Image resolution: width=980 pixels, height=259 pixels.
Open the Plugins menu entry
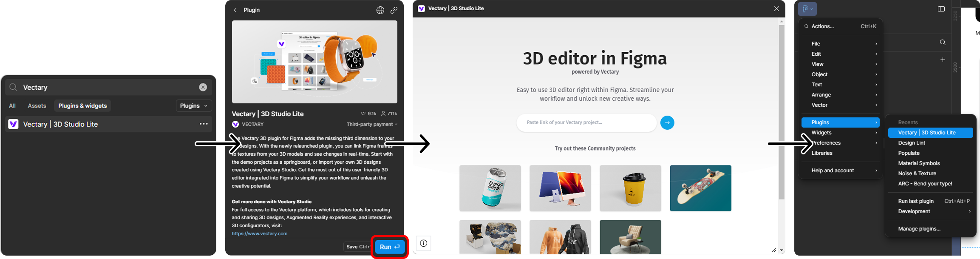[x=840, y=122]
